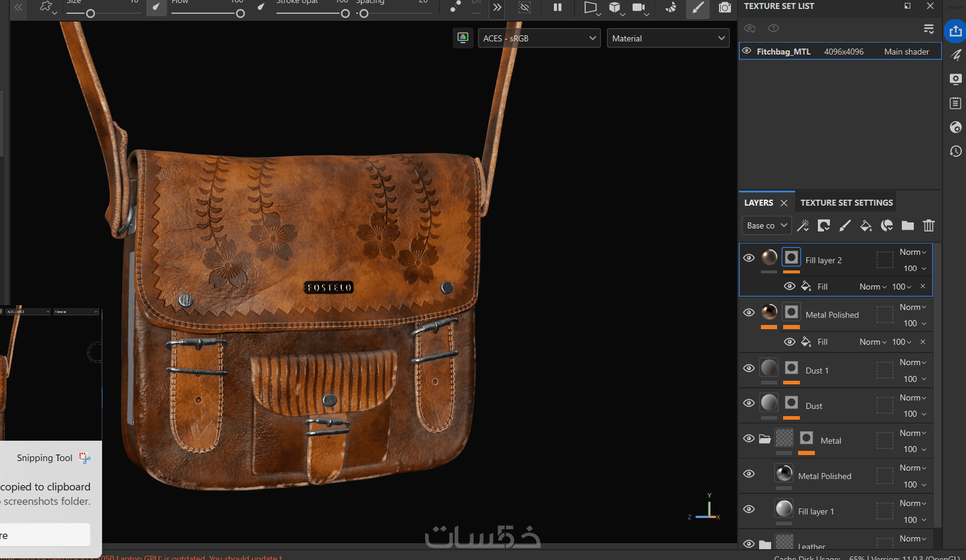Screen dimensions: 966x560
Task: Create a folder in the Layers toolbar
Action: click(908, 225)
